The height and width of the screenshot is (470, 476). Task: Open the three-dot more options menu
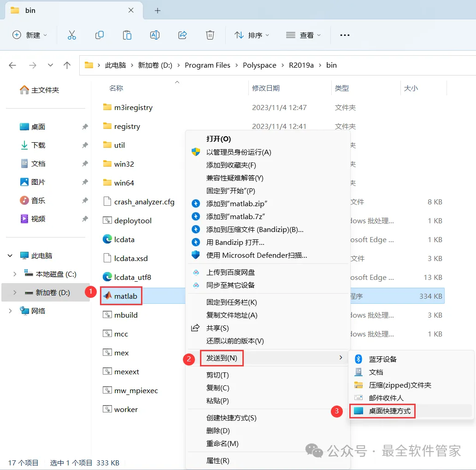(345, 35)
